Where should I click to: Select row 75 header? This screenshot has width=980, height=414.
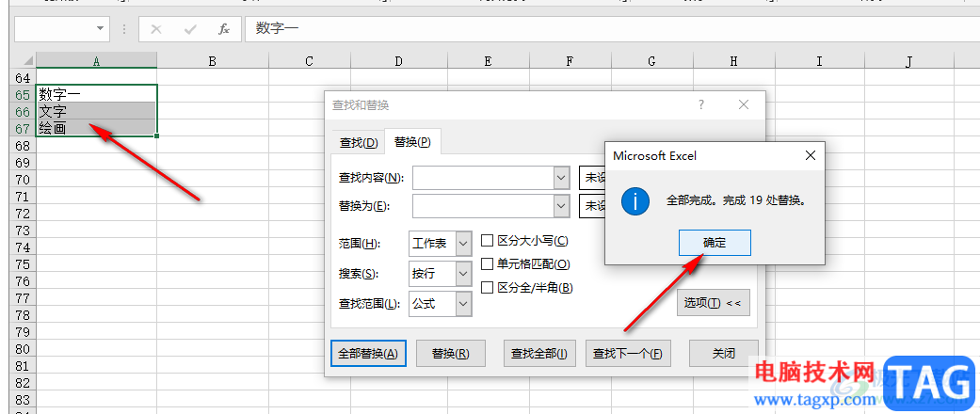(23, 264)
